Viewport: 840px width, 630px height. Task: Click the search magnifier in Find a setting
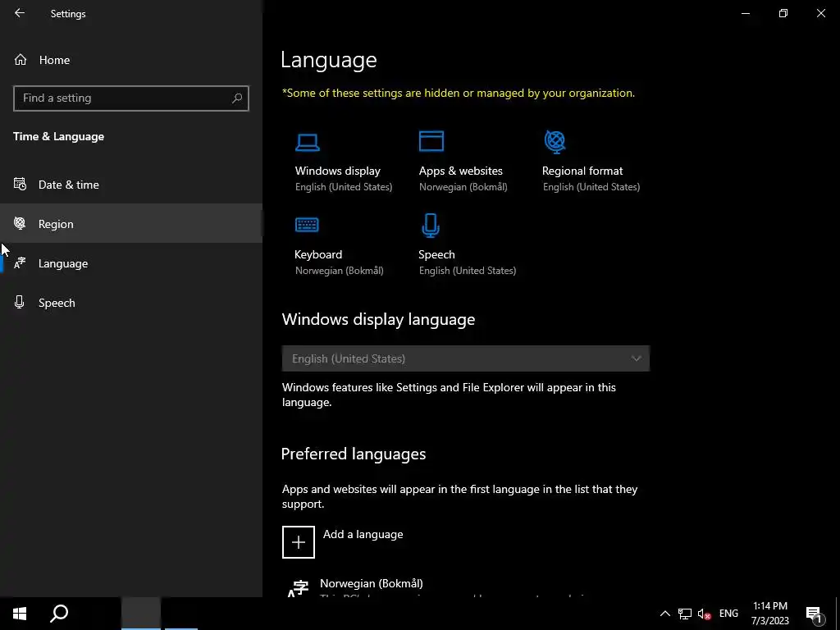point(237,98)
